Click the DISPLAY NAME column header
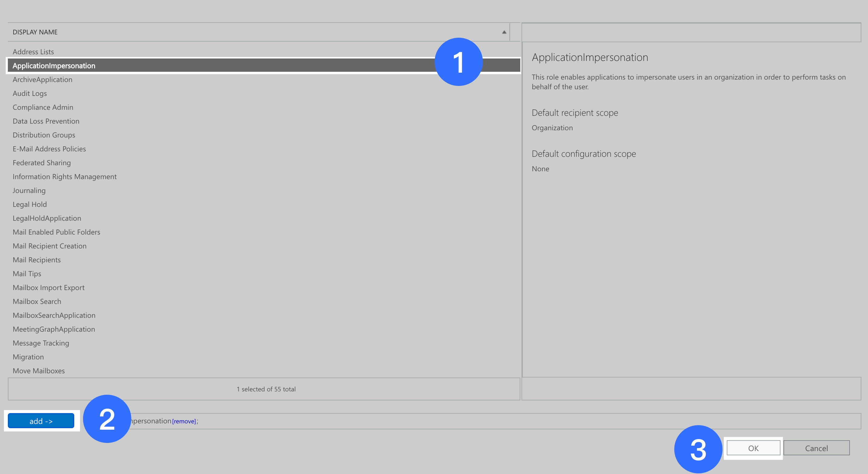The image size is (868, 474). [x=35, y=32]
